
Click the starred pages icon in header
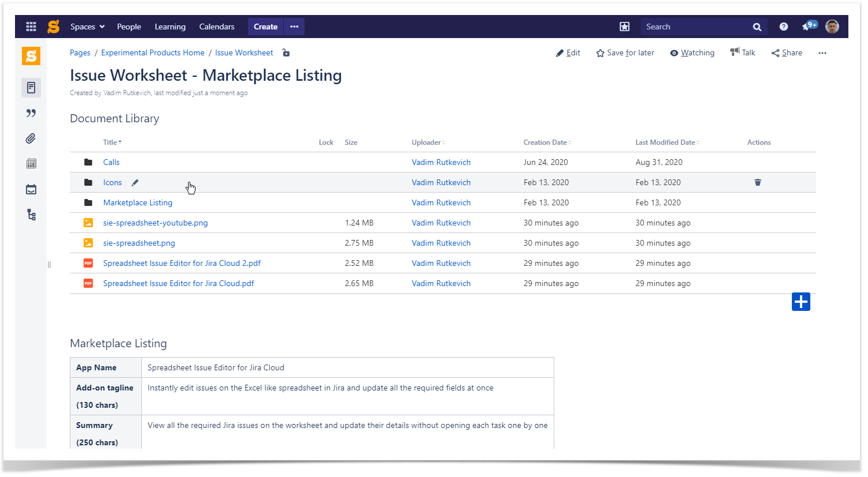tap(625, 27)
